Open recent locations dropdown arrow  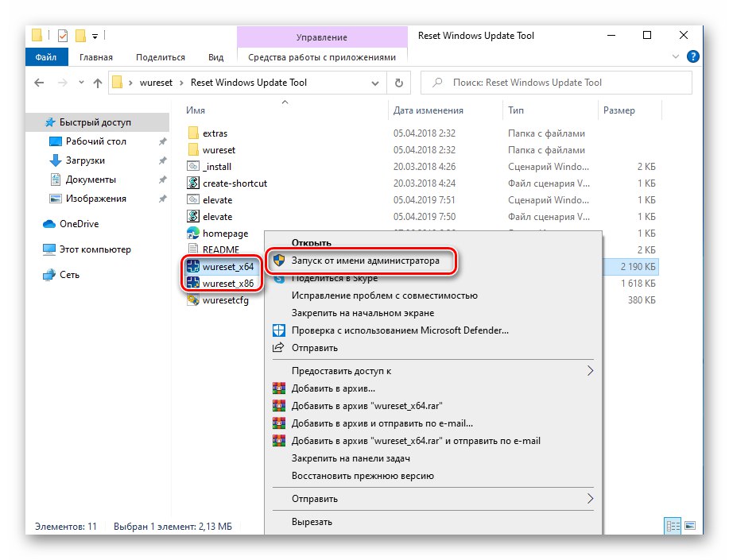pos(81,83)
